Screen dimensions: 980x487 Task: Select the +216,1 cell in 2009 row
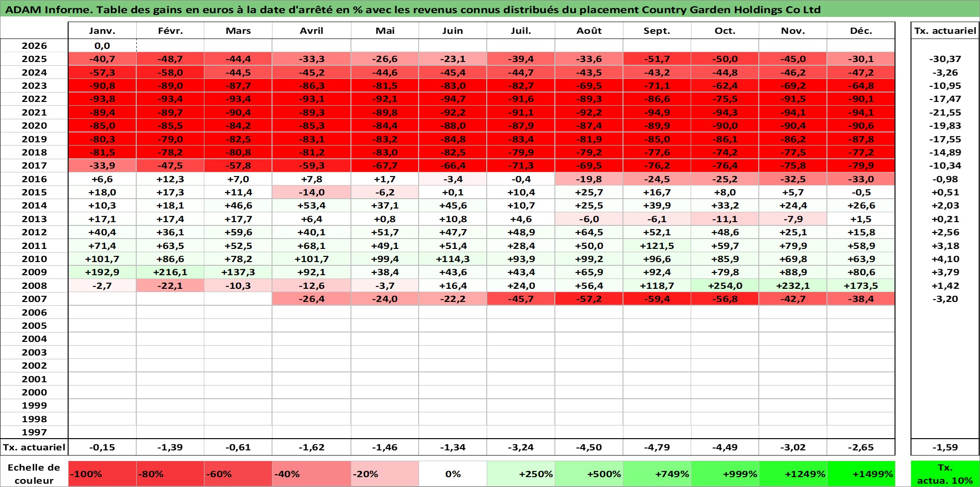[x=170, y=272]
